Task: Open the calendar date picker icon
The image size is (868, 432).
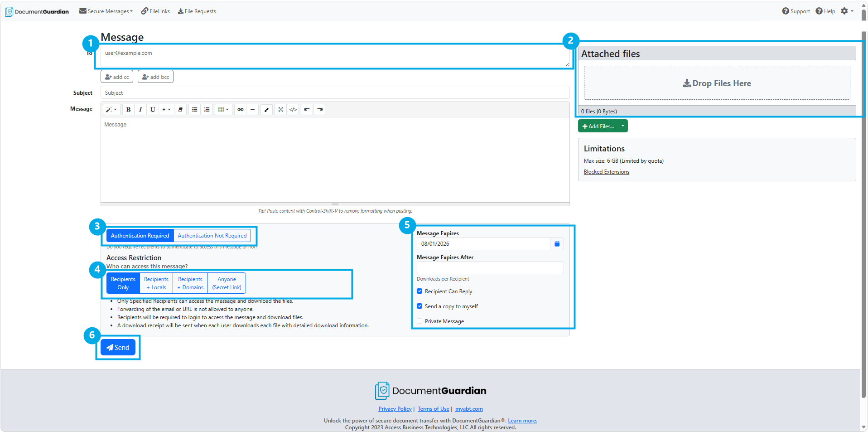Action: (x=557, y=243)
